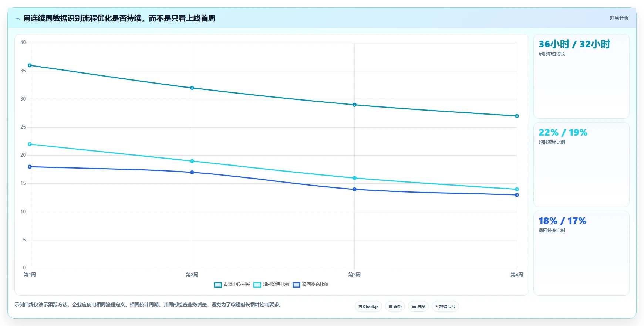Select the 第3周 退回补充比例 point at 14
This screenshot has height=326, width=644.
click(x=354, y=189)
